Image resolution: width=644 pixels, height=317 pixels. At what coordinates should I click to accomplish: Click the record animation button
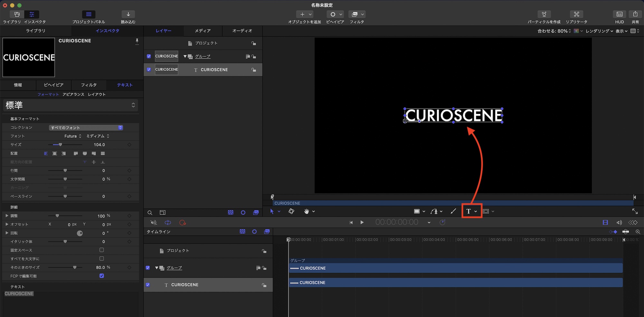[x=183, y=223]
